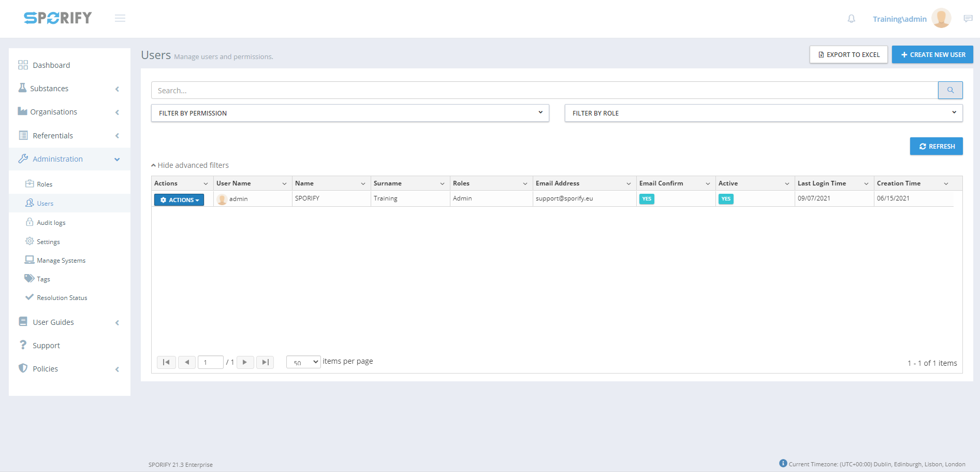Open the Filter by Permission dropdown
Viewport: 980px width, 472px height.
[349, 113]
